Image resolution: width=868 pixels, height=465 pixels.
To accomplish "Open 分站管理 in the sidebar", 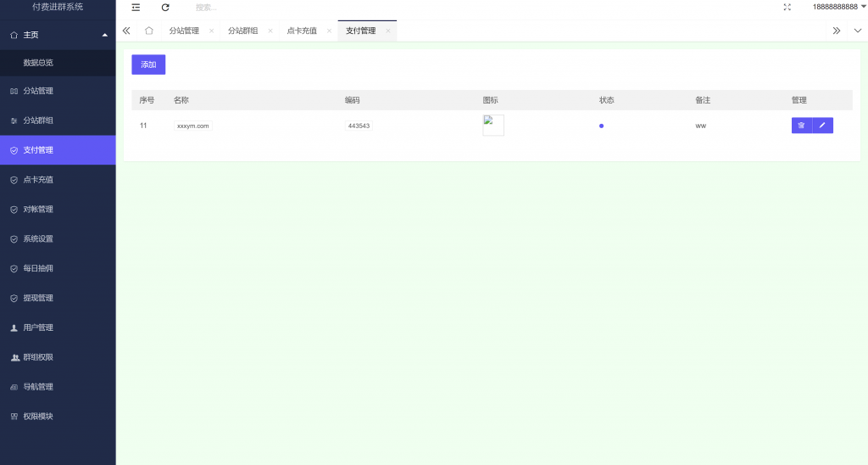I will click(58, 91).
